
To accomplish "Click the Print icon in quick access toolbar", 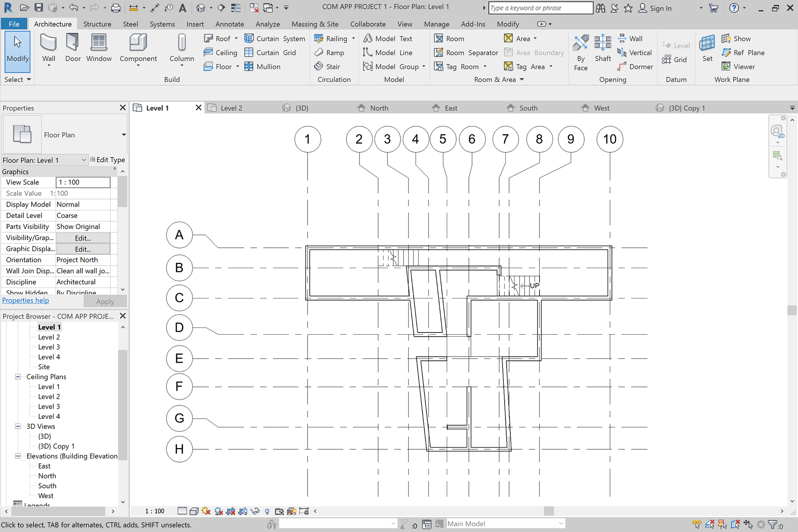I will pyautogui.click(x=116, y=7).
